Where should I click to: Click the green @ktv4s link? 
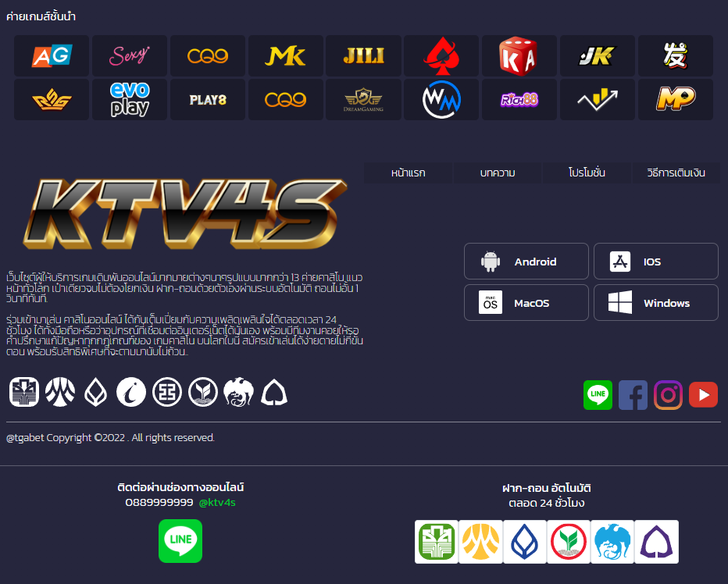click(x=217, y=502)
